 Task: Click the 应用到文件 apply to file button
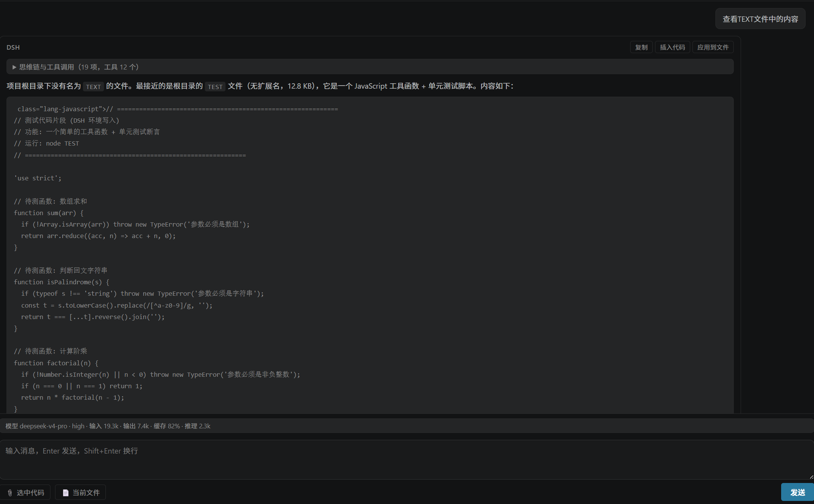click(713, 47)
